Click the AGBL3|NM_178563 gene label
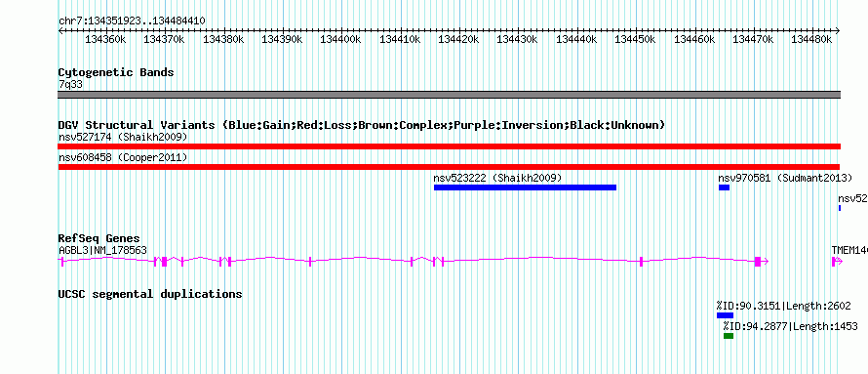Image resolution: width=868 pixels, height=374 pixels. 103,250
